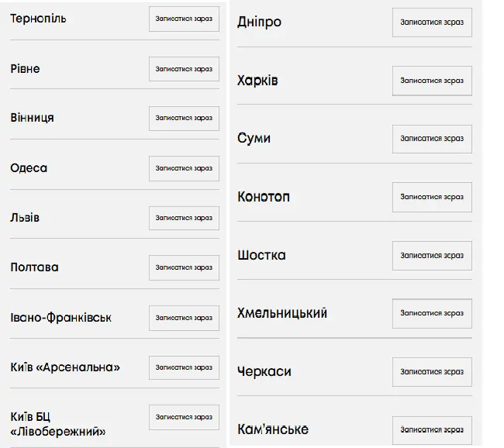Register for the Черкаси location
The image size is (504, 448).
[432, 372]
